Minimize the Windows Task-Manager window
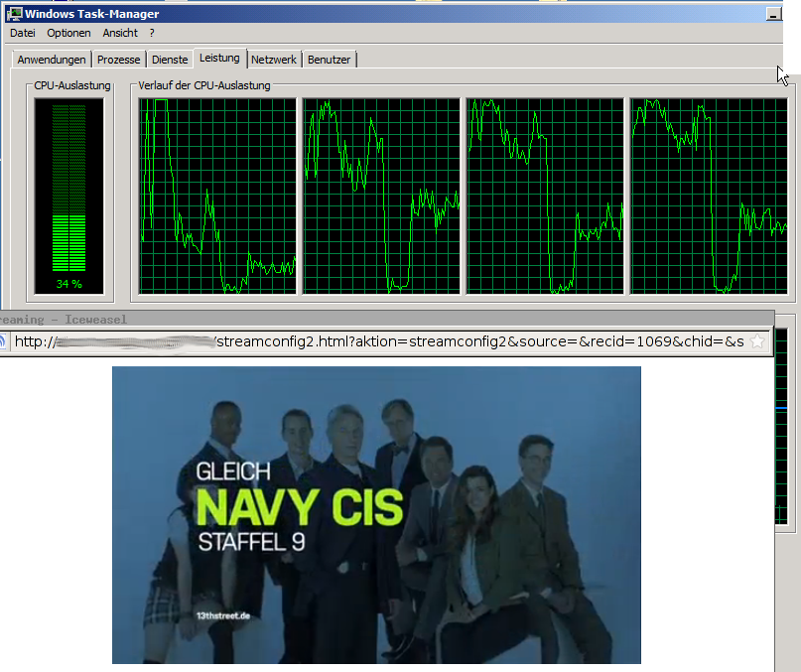This screenshot has height=672, width=801. click(x=774, y=14)
